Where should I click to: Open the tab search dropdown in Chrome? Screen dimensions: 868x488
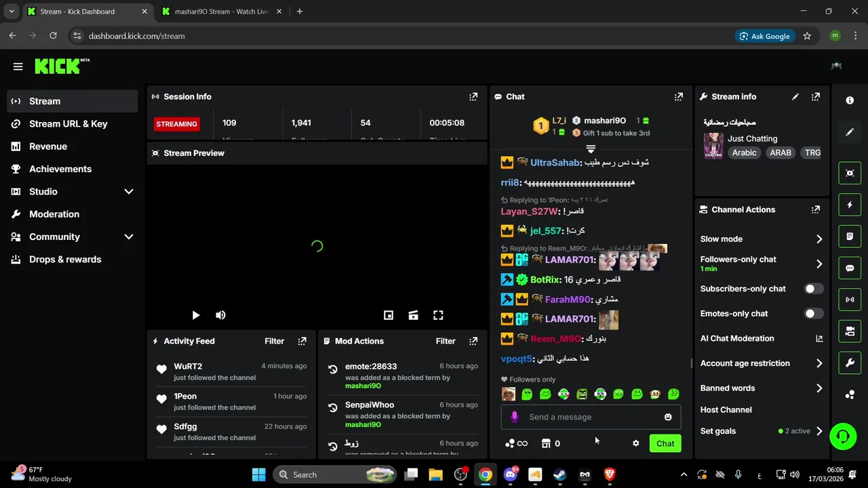click(x=11, y=12)
